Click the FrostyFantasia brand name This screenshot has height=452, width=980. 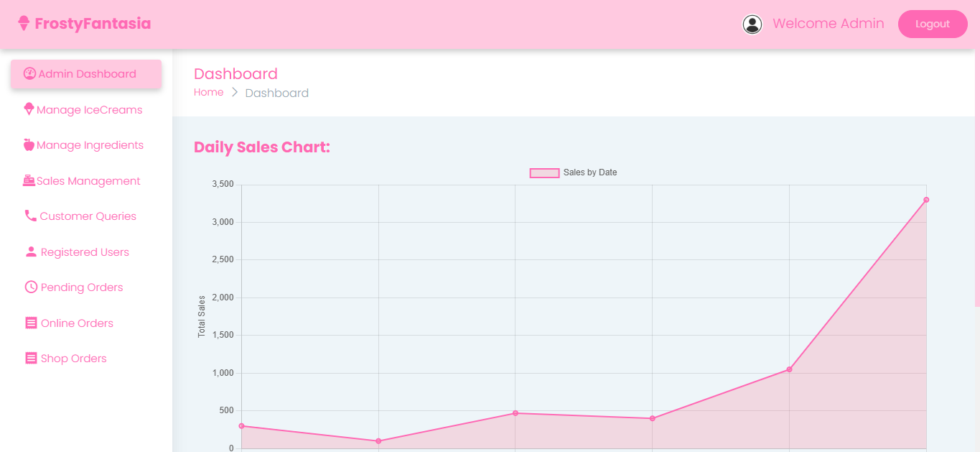[93, 24]
